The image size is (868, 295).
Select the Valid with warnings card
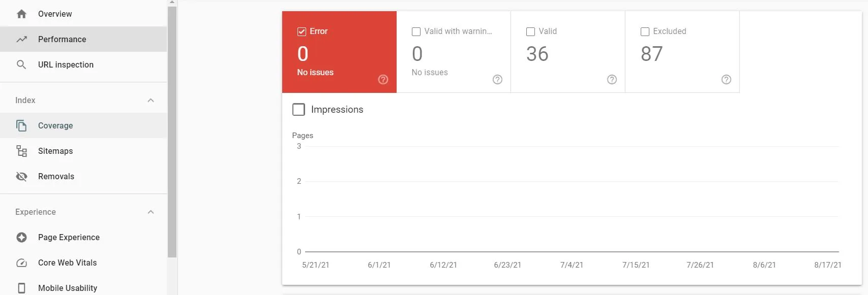pos(454,52)
